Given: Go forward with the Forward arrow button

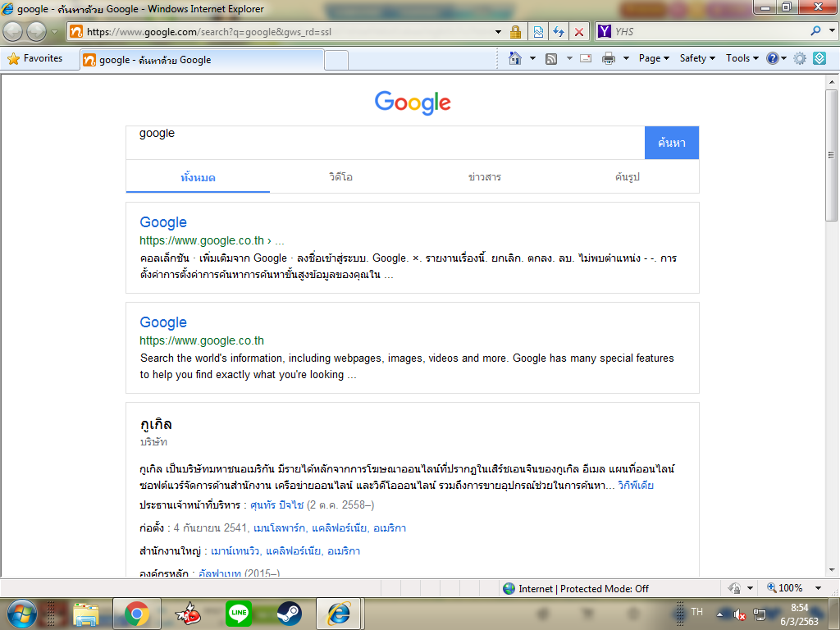Looking at the screenshot, I should click(36, 32).
